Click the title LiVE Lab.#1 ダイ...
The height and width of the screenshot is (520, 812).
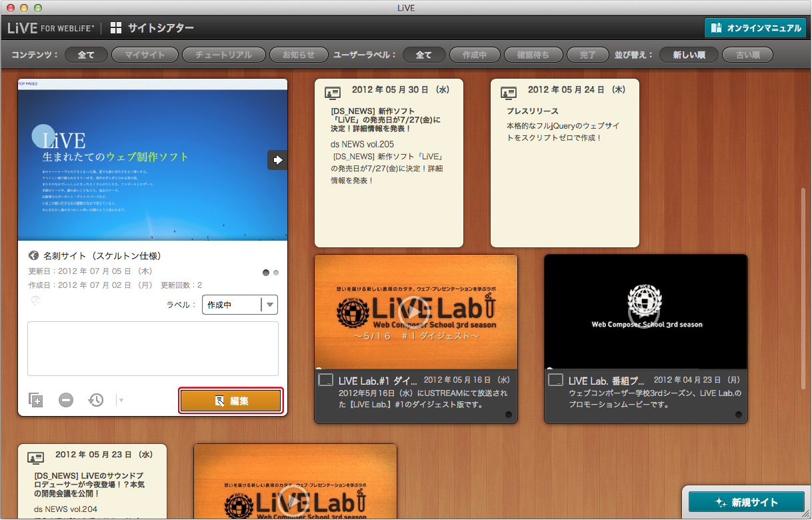click(377, 381)
